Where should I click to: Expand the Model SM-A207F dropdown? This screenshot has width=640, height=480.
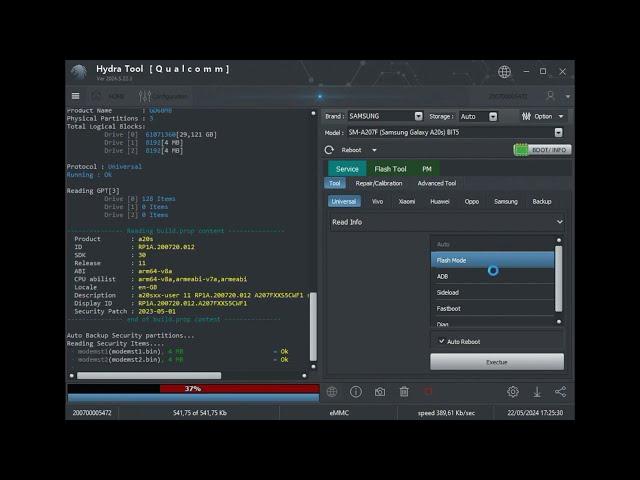[x=558, y=132]
